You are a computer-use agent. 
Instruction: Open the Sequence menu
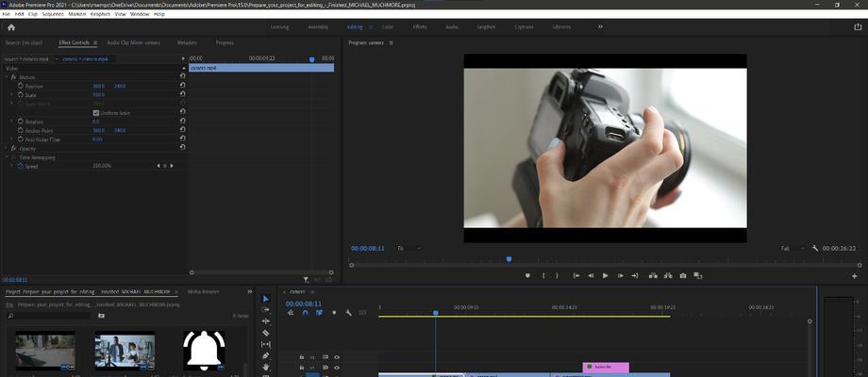click(52, 14)
